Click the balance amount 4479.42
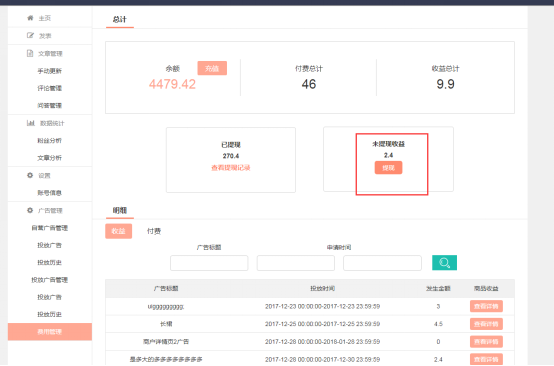Image resolution: width=554 pixels, height=366 pixels. (x=172, y=84)
